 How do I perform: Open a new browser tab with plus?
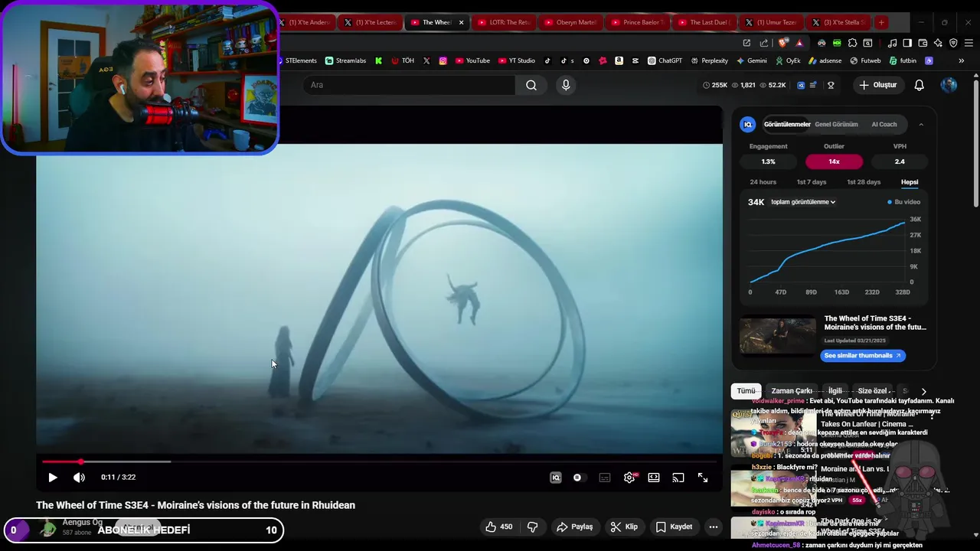tap(881, 22)
